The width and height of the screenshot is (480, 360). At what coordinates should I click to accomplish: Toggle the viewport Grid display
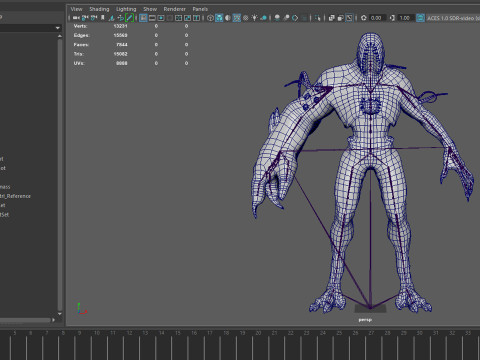point(143,18)
